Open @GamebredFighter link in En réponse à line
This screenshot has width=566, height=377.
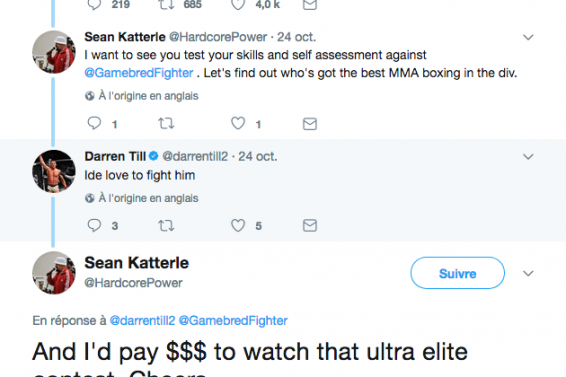click(x=233, y=321)
